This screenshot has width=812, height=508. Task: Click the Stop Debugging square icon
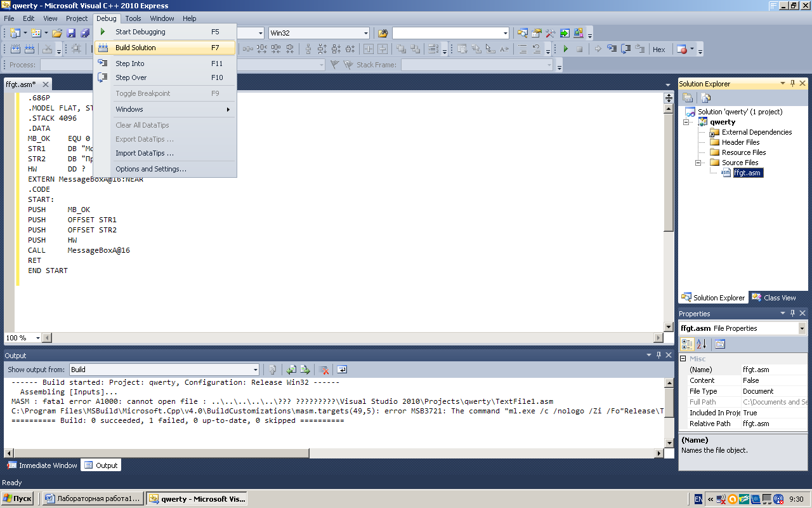(579, 49)
